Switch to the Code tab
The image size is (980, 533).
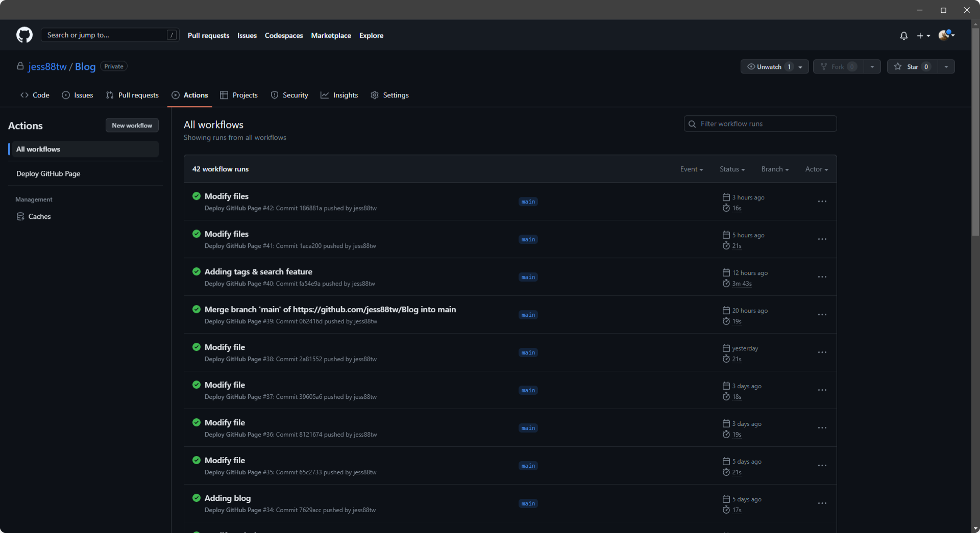(x=35, y=95)
